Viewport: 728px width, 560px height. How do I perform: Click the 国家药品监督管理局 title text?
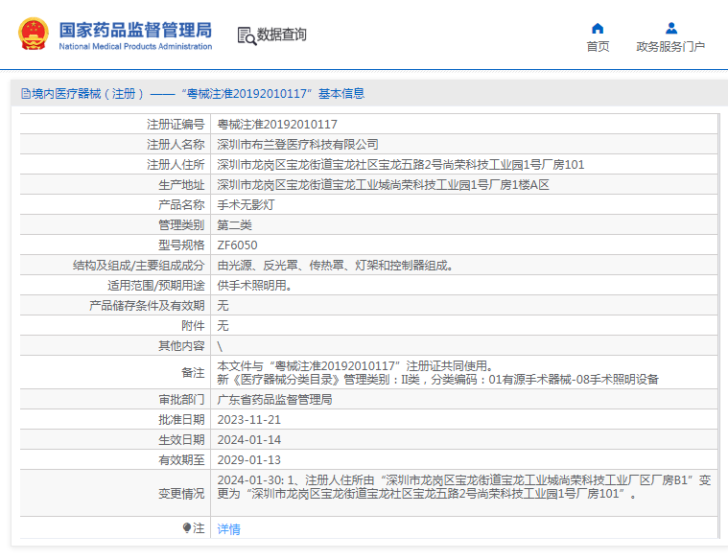(135, 29)
